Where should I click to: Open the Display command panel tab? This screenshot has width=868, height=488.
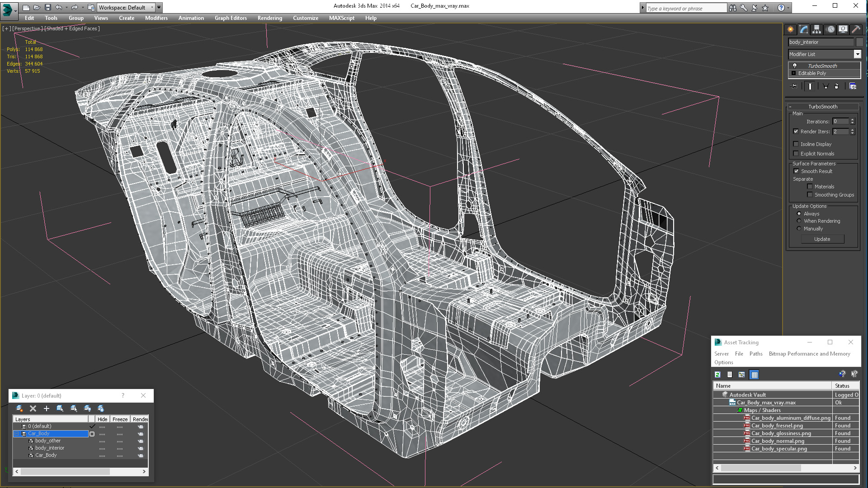843,29
